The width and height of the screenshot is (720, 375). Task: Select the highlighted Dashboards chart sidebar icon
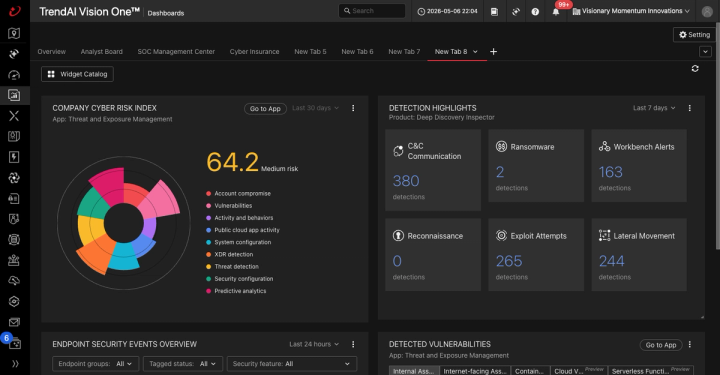point(14,95)
